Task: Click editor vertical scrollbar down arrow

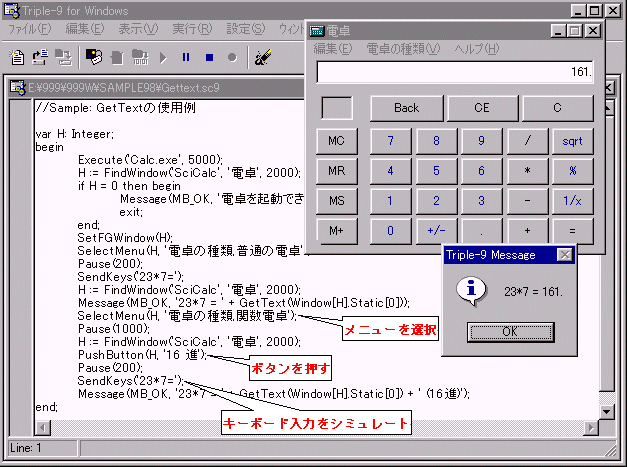Action: 607,411
